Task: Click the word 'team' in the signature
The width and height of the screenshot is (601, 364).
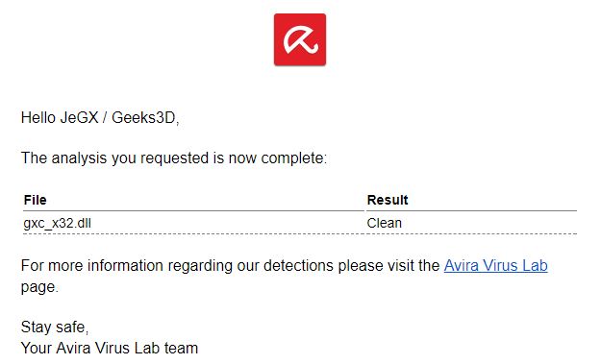Action: point(182,348)
